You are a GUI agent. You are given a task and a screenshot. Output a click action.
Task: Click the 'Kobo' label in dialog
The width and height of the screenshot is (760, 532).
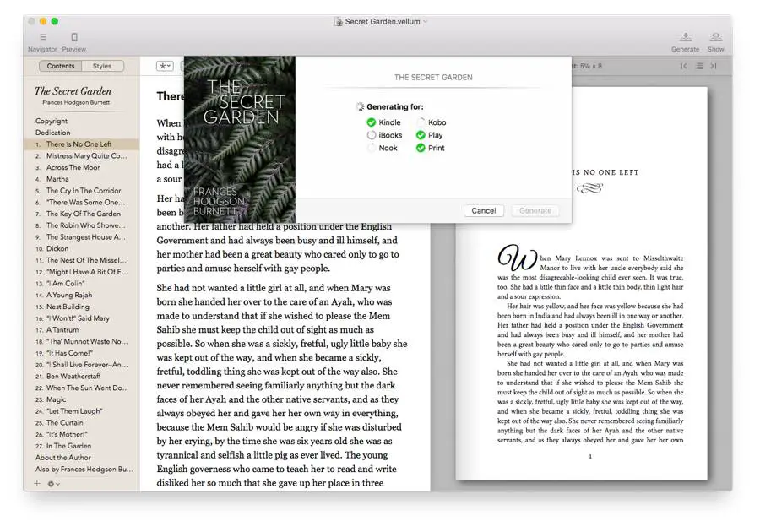[437, 122]
